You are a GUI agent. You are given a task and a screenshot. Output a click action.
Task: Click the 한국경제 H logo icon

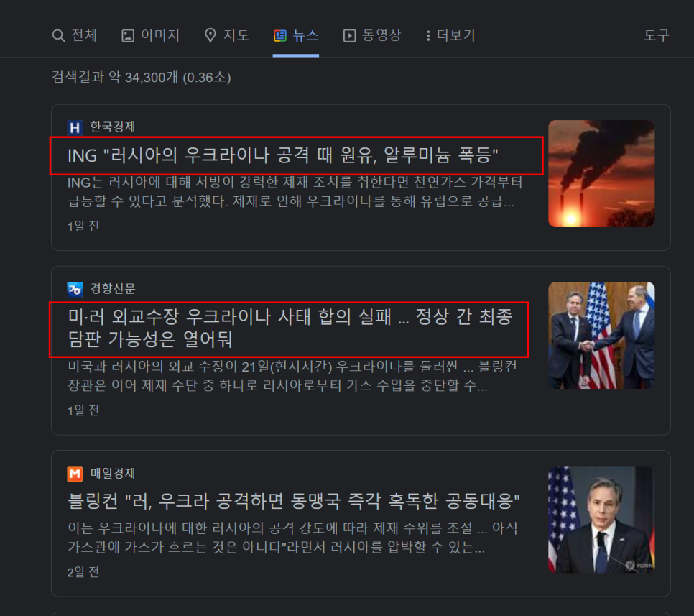click(x=75, y=127)
